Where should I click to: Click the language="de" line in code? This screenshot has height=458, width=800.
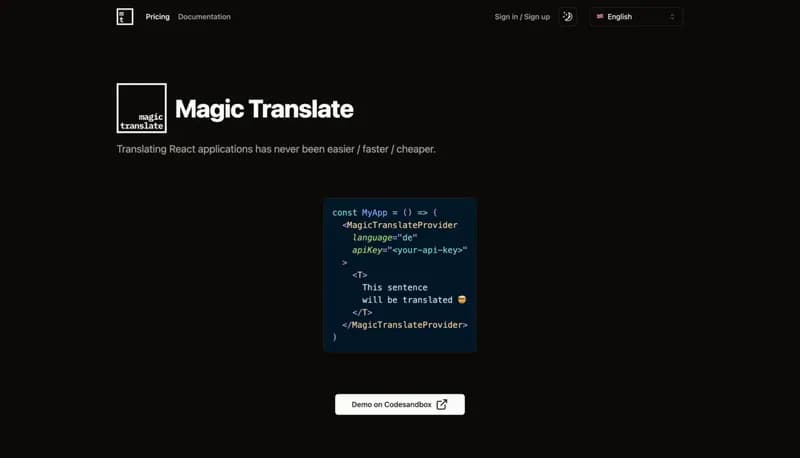[x=385, y=238]
